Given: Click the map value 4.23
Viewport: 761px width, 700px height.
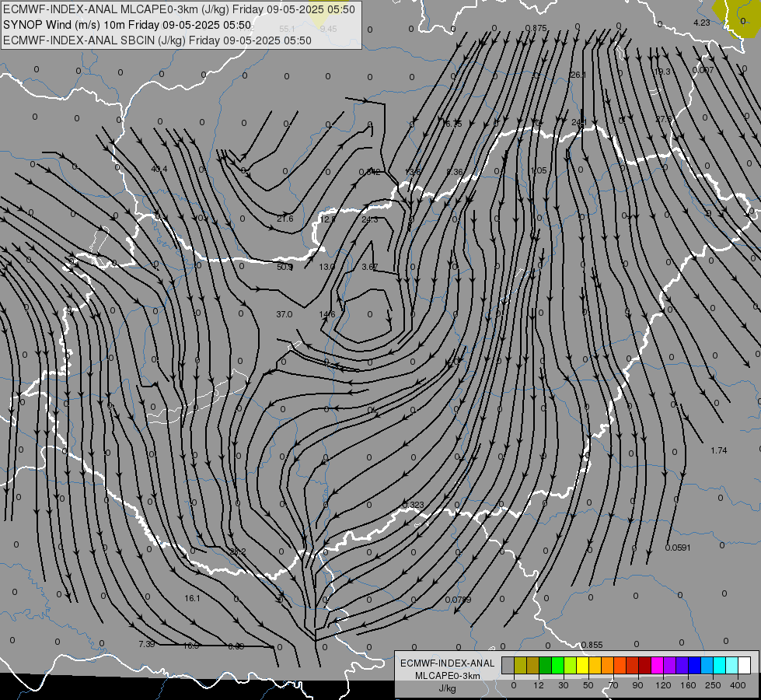Looking at the screenshot, I should point(702,23).
